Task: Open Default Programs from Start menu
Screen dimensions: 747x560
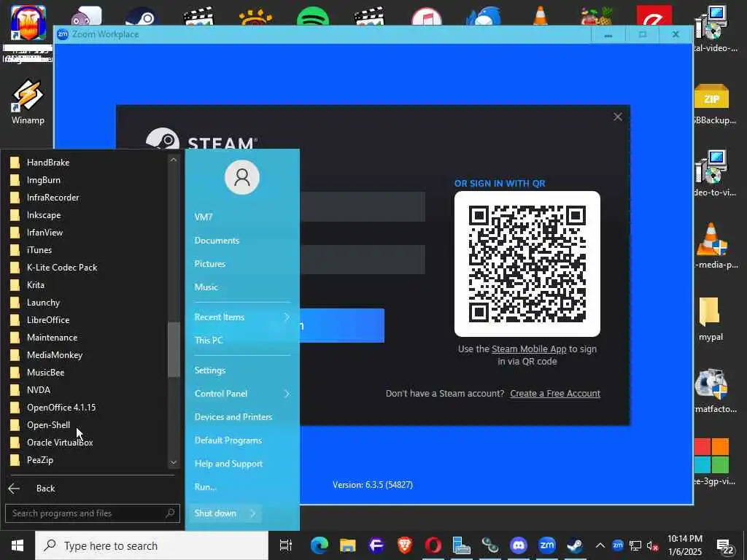Action: pos(228,440)
